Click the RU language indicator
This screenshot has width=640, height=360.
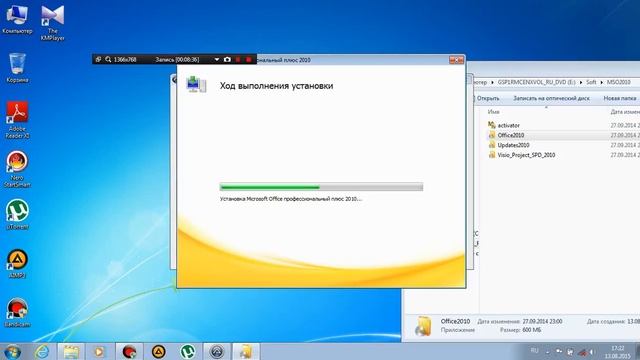pyautogui.click(x=534, y=351)
